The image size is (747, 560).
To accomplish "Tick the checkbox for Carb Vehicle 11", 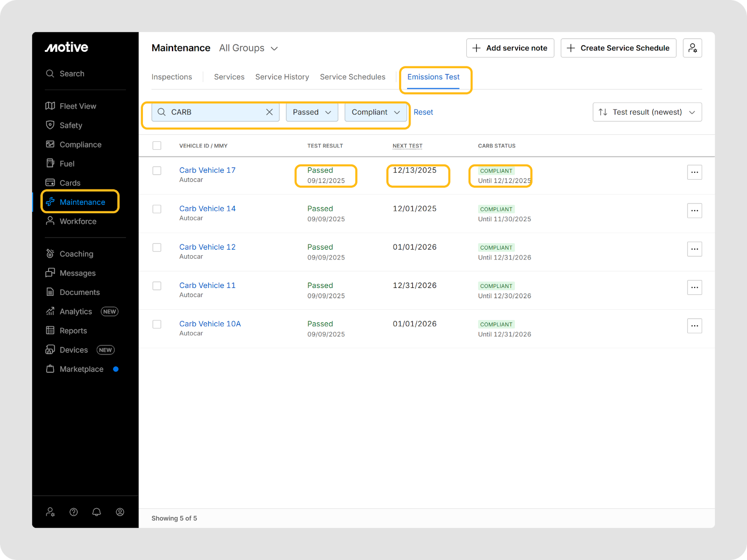I will (157, 286).
